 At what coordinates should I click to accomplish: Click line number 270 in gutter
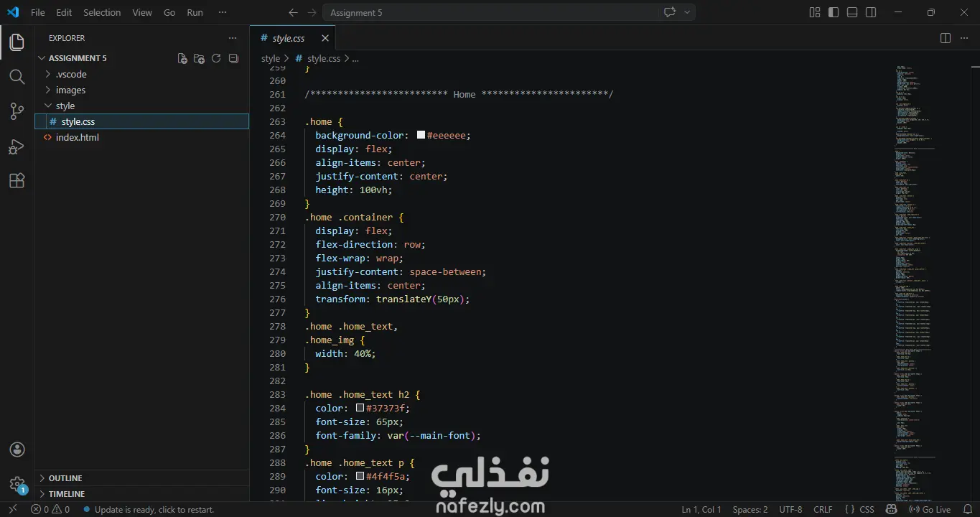pos(277,217)
